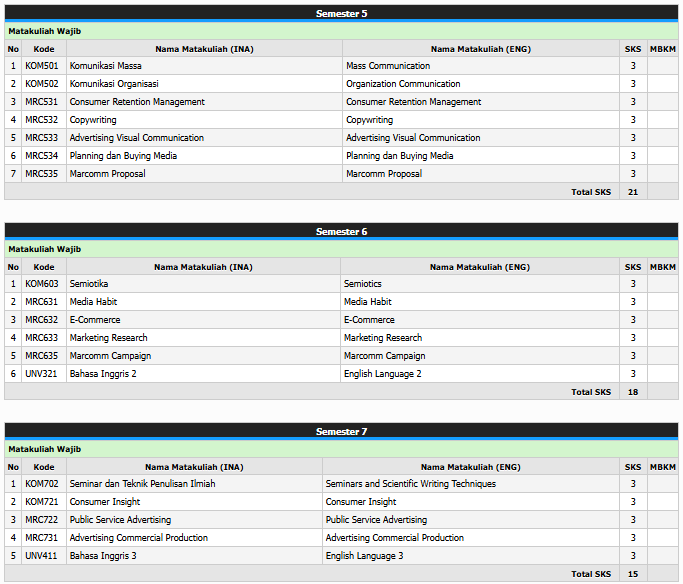Select course code KOM702

click(x=42, y=484)
